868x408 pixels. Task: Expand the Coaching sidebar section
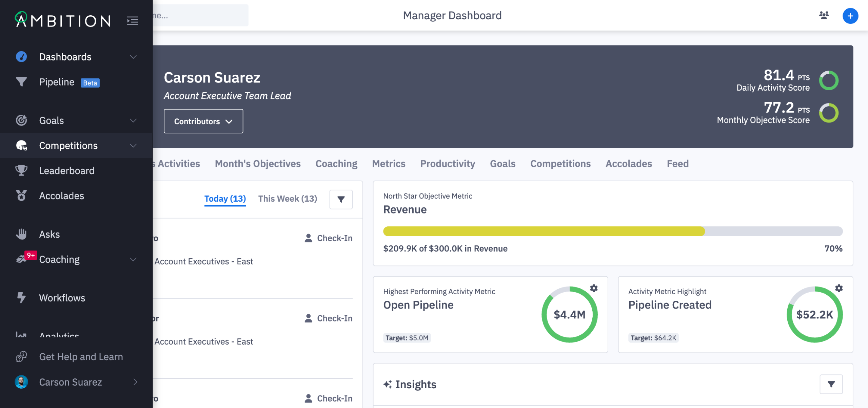(x=133, y=260)
